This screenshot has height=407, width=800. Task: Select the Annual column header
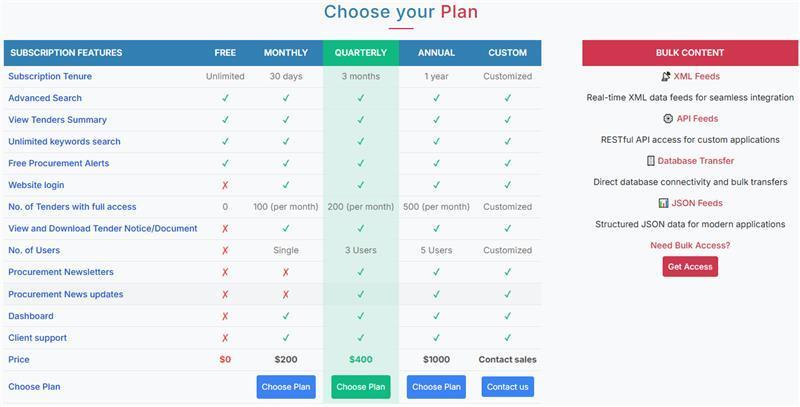click(436, 53)
